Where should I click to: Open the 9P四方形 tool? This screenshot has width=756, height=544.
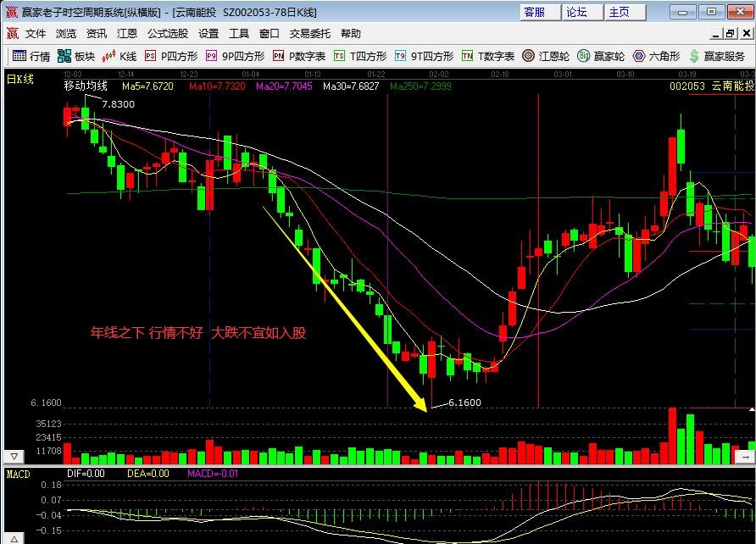236,57
